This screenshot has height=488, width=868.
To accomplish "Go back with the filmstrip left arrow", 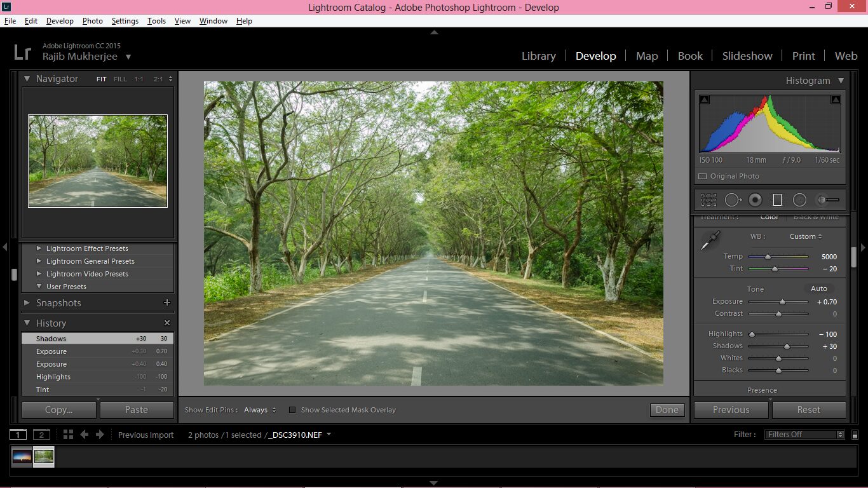I will coord(85,435).
